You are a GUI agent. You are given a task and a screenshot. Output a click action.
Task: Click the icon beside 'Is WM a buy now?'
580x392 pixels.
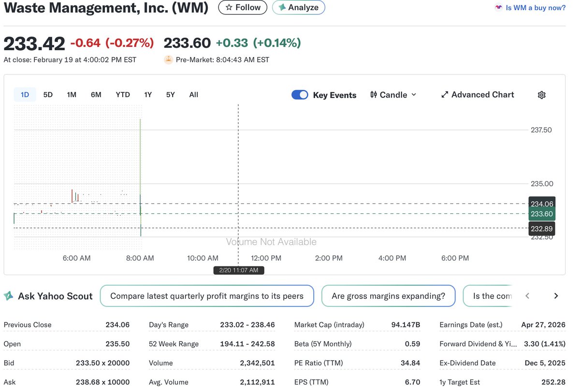coord(498,8)
